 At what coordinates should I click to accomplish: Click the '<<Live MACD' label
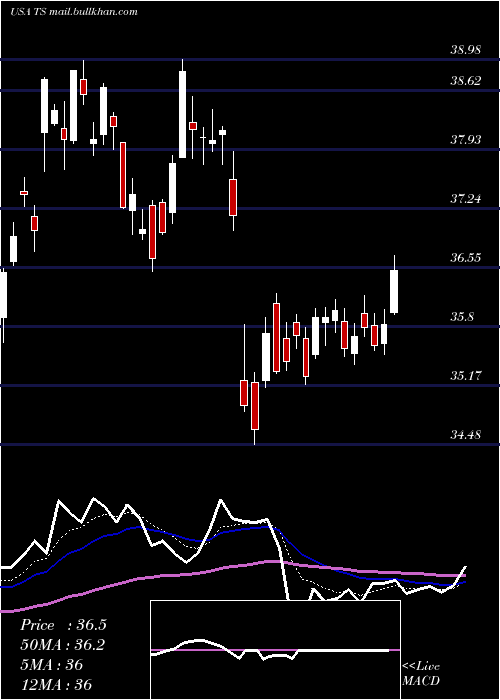421,674
